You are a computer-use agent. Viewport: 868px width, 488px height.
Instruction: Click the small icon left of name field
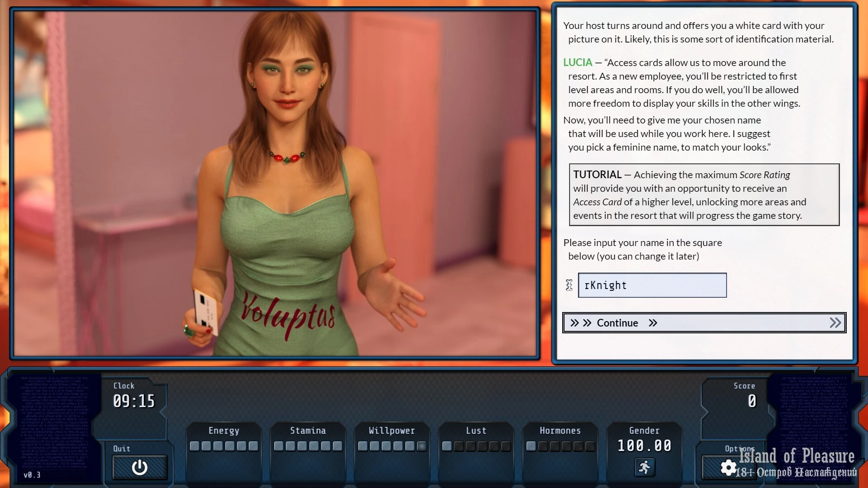point(569,285)
